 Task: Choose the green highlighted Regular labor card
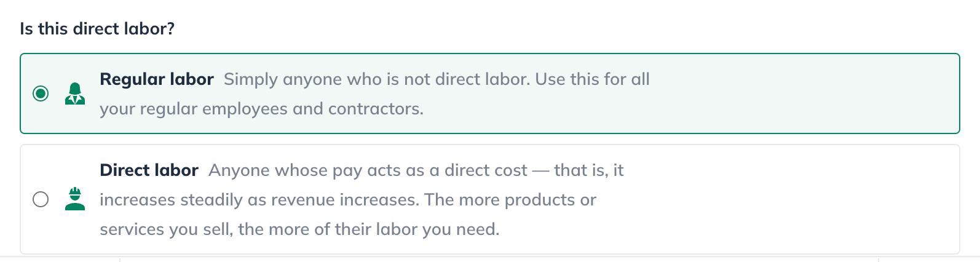click(490, 93)
